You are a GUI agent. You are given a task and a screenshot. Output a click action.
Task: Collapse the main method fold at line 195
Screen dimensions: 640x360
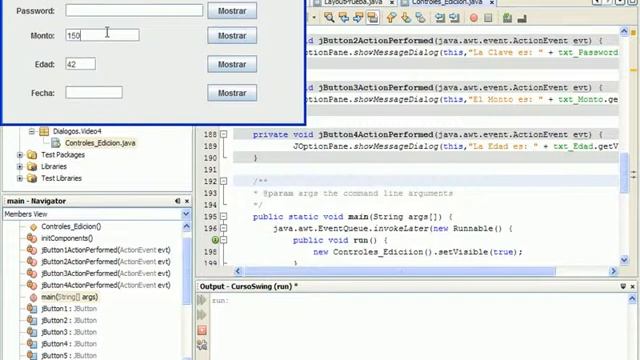click(x=223, y=216)
